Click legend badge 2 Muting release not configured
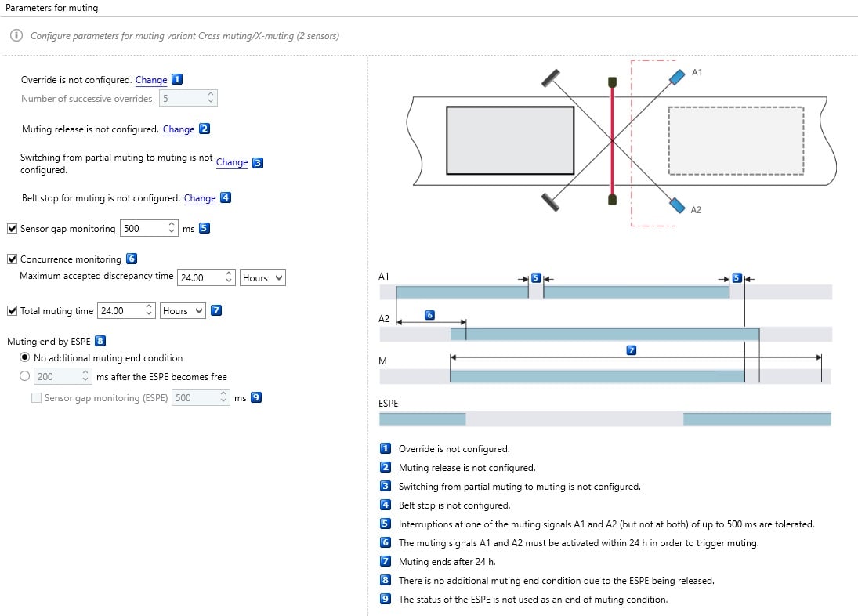 [x=386, y=467]
